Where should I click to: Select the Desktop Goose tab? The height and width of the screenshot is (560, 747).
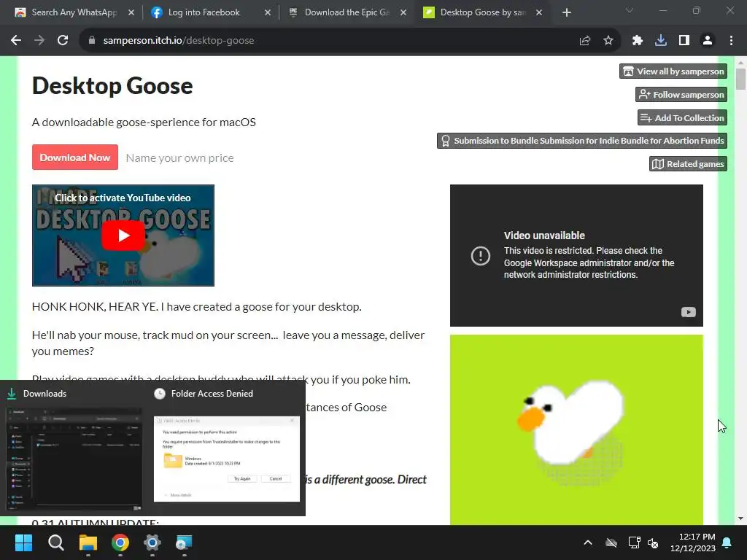tap(482, 12)
